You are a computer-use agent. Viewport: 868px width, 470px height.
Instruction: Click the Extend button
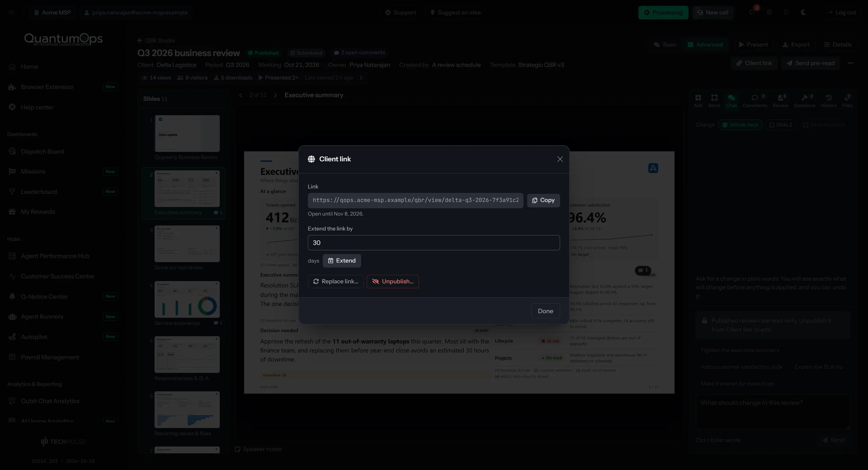(341, 261)
